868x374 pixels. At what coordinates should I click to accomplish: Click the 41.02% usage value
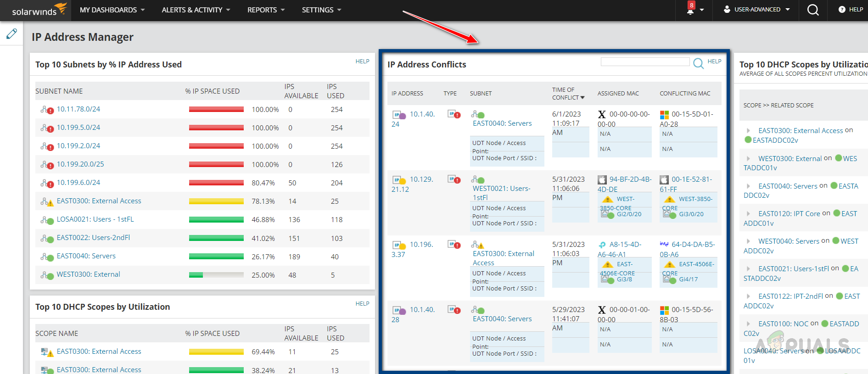(263, 239)
